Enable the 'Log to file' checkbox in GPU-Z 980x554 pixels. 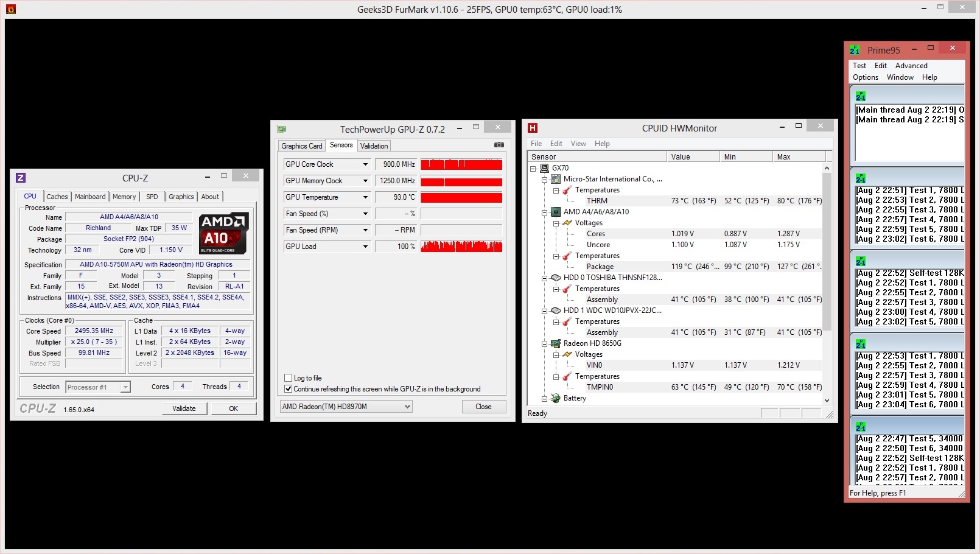(x=289, y=378)
